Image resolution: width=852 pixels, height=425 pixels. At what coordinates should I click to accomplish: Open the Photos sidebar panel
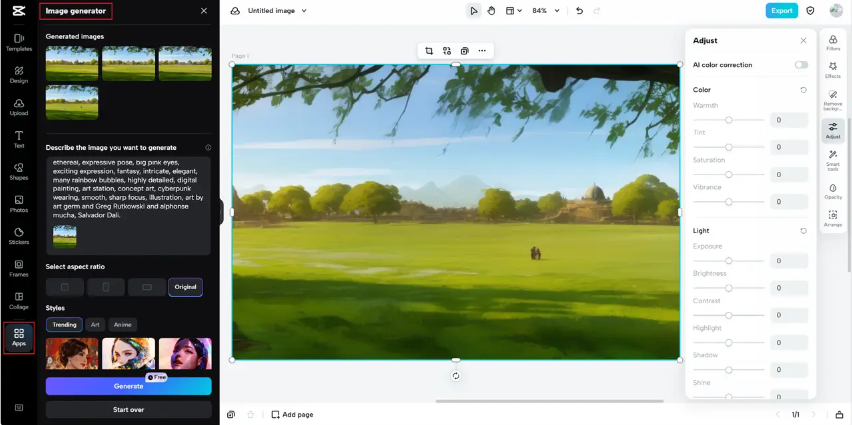[18, 204]
